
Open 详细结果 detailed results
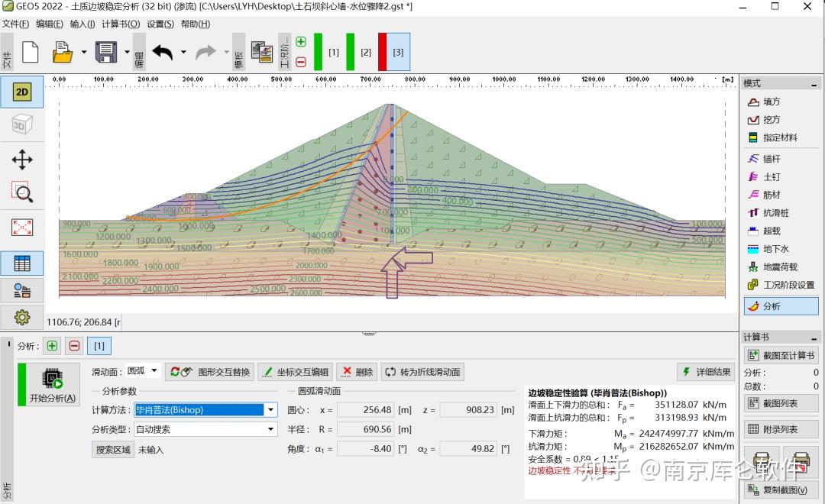[706, 372]
